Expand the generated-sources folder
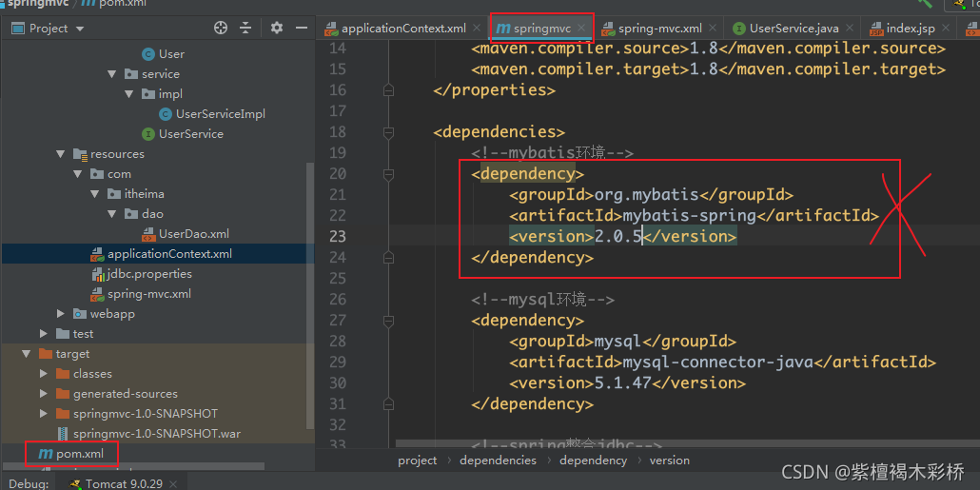980x490 pixels. point(43,394)
